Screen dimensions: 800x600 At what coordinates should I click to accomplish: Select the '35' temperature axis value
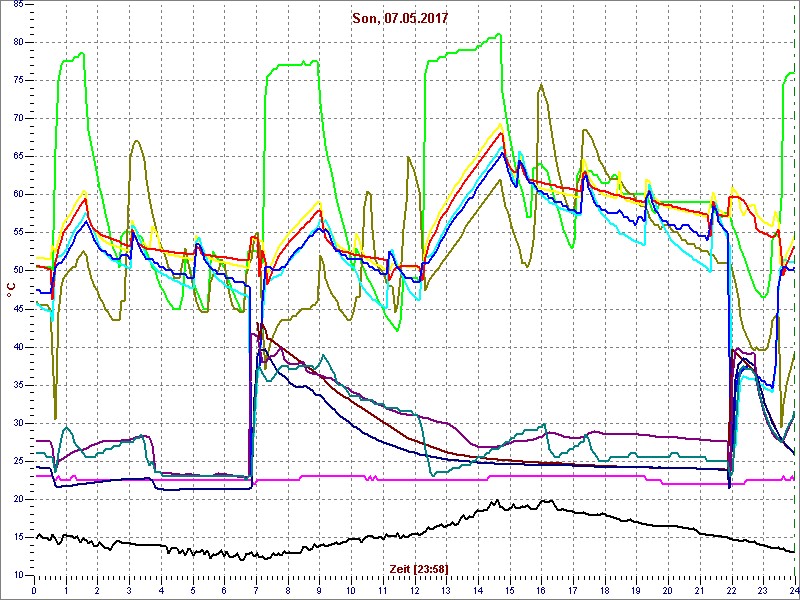tap(17, 385)
